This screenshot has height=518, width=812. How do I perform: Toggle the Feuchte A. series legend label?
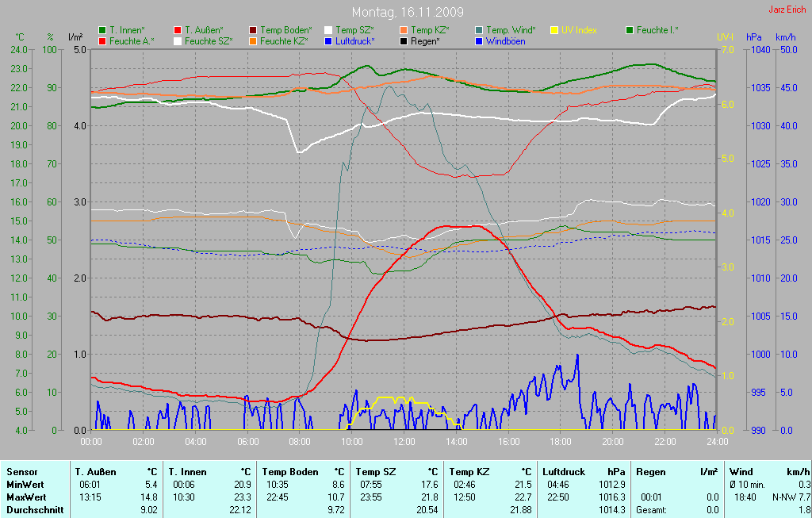pos(132,40)
